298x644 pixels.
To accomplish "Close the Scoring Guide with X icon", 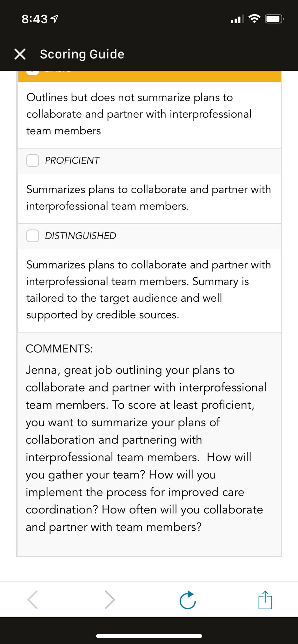I will (20, 54).
